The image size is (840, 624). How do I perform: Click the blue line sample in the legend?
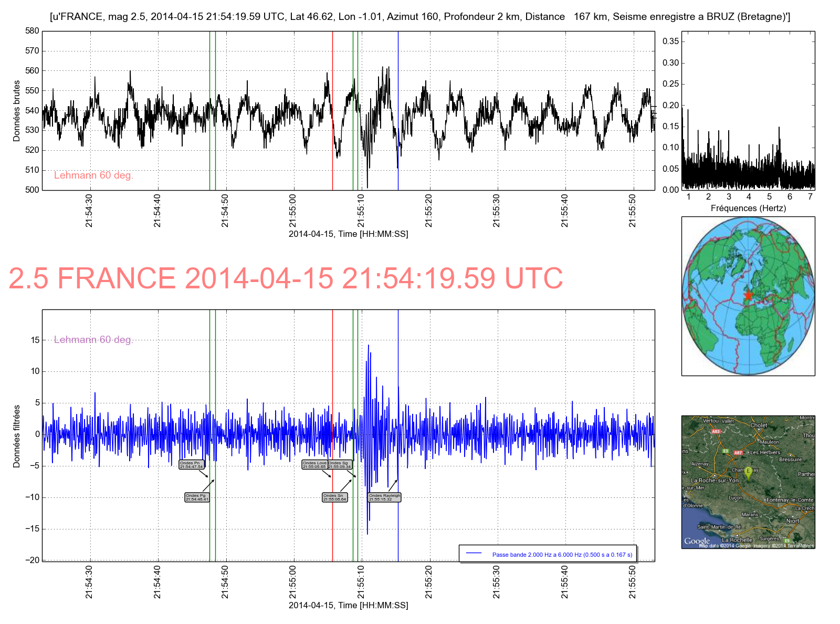click(x=474, y=554)
